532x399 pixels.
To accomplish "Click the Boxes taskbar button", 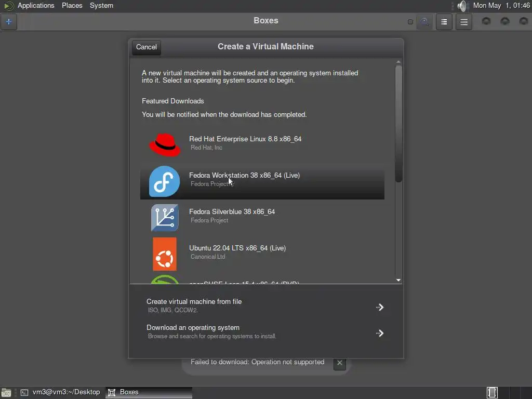I will click(x=149, y=392).
